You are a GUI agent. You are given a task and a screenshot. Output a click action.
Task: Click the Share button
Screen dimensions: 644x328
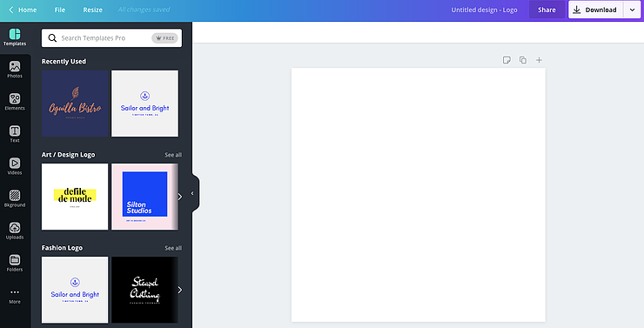point(547,10)
